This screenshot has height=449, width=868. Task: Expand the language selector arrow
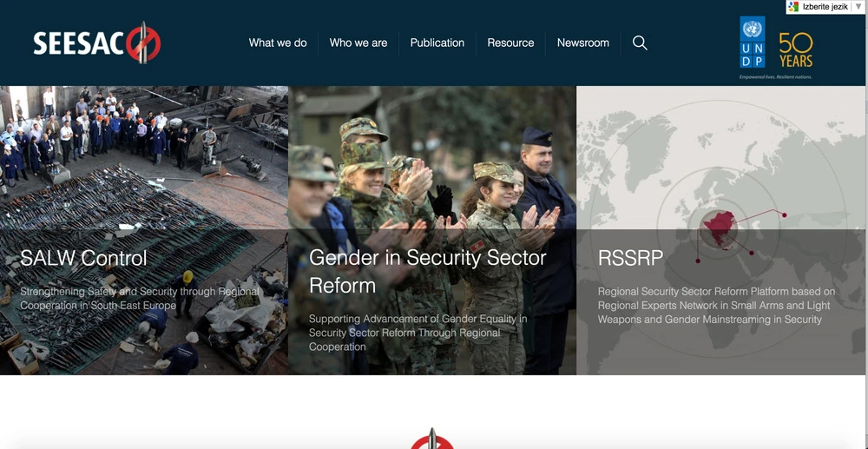pyautogui.click(x=858, y=7)
